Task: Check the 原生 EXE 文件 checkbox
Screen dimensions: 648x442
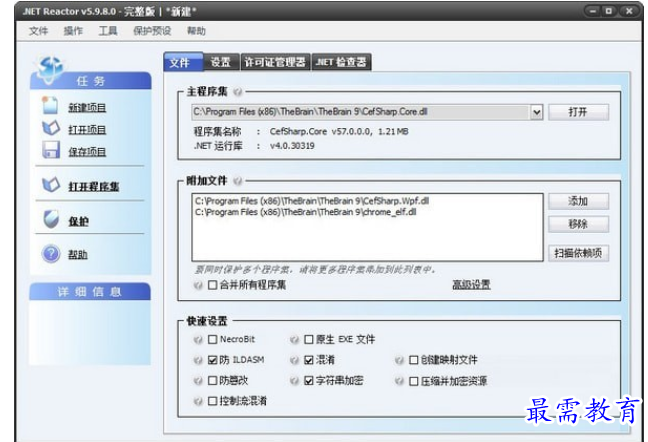Action: [309, 340]
